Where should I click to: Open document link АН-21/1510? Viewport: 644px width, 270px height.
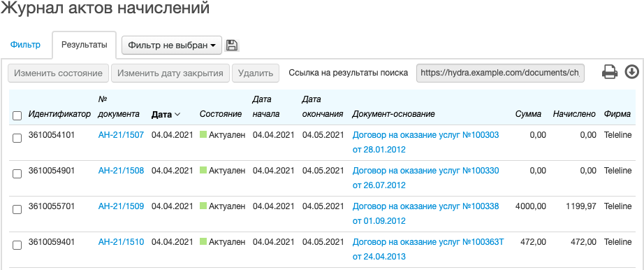(121, 242)
